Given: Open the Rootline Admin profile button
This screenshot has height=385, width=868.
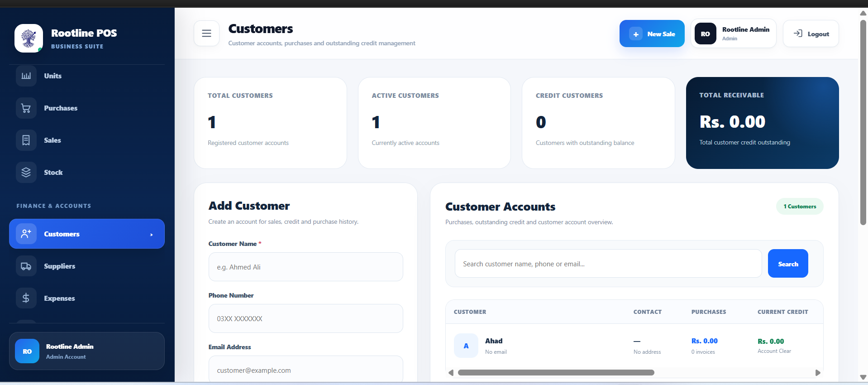Looking at the screenshot, I should point(734,34).
